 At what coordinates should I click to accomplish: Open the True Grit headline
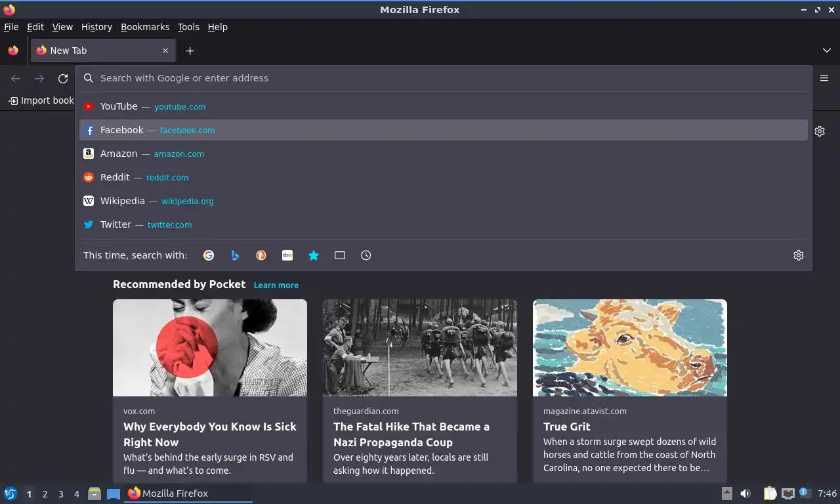point(567,427)
